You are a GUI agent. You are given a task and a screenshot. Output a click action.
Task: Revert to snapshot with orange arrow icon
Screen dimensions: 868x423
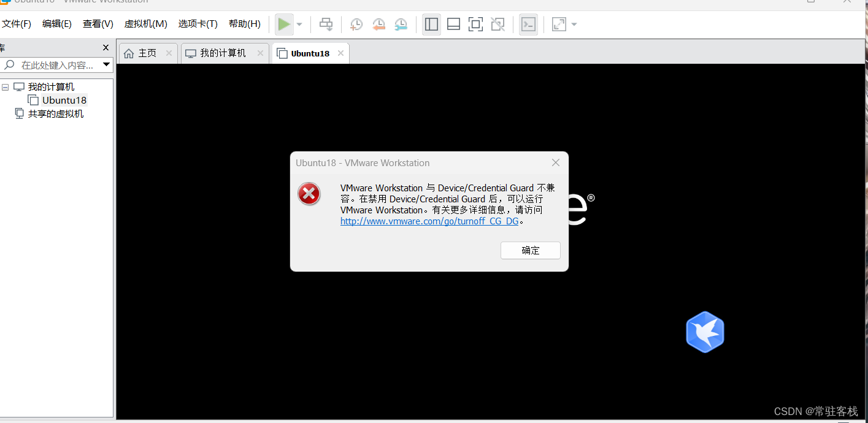[378, 25]
